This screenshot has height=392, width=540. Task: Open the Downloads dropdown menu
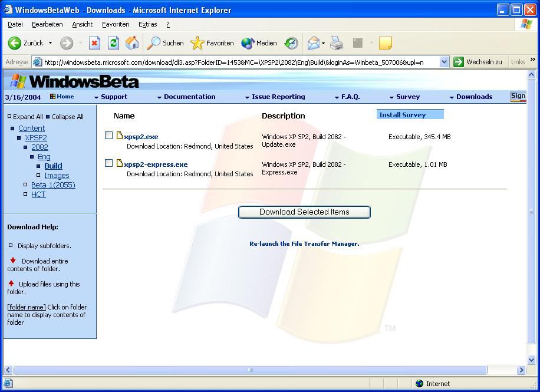pos(471,97)
